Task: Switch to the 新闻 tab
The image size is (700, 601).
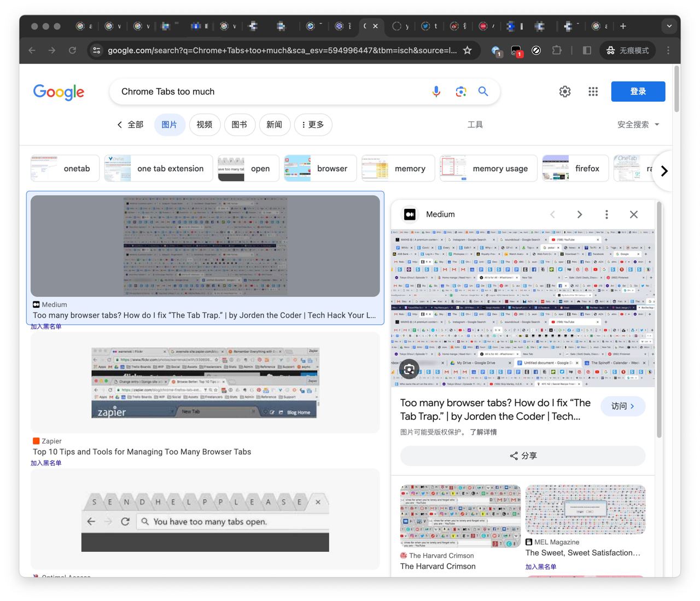Action: [x=275, y=125]
